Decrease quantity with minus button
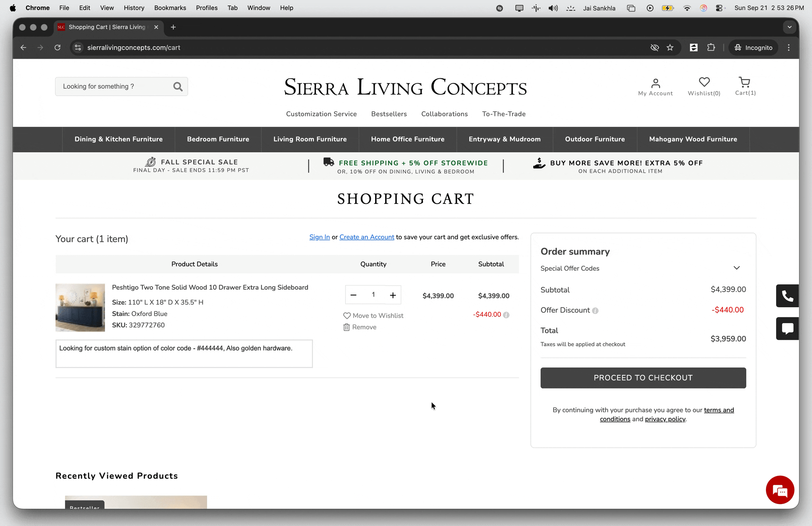The width and height of the screenshot is (812, 526). coord(354,295)
